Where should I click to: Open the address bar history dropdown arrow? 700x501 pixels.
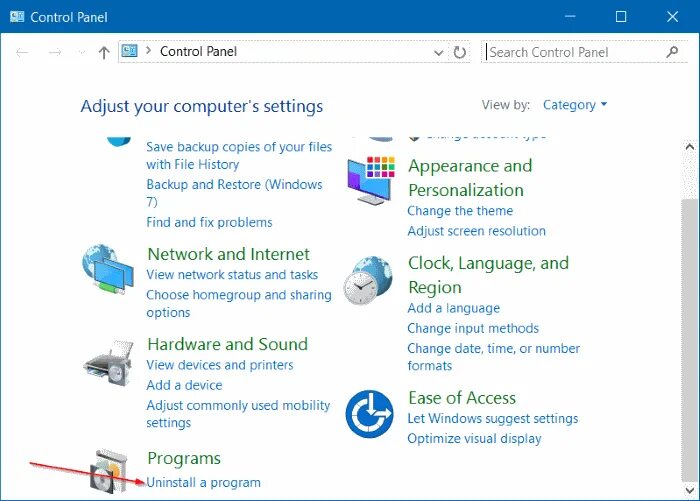[438, 53]
